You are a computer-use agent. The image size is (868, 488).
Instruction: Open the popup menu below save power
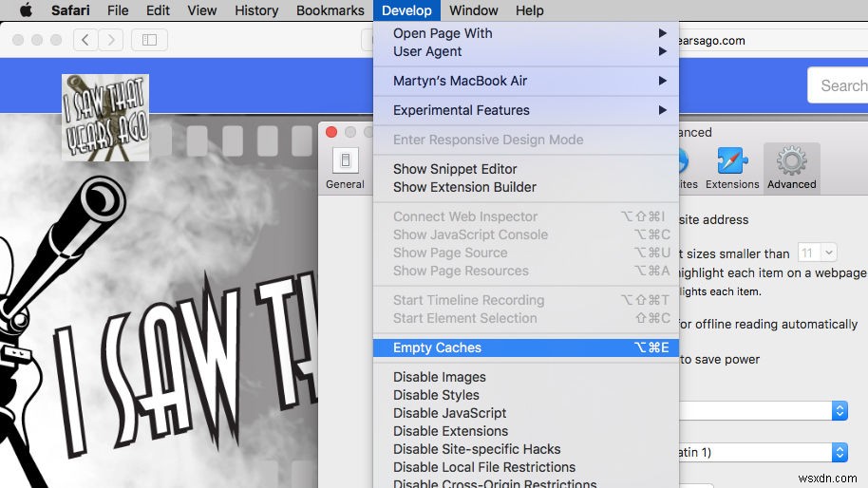(764, 410)
